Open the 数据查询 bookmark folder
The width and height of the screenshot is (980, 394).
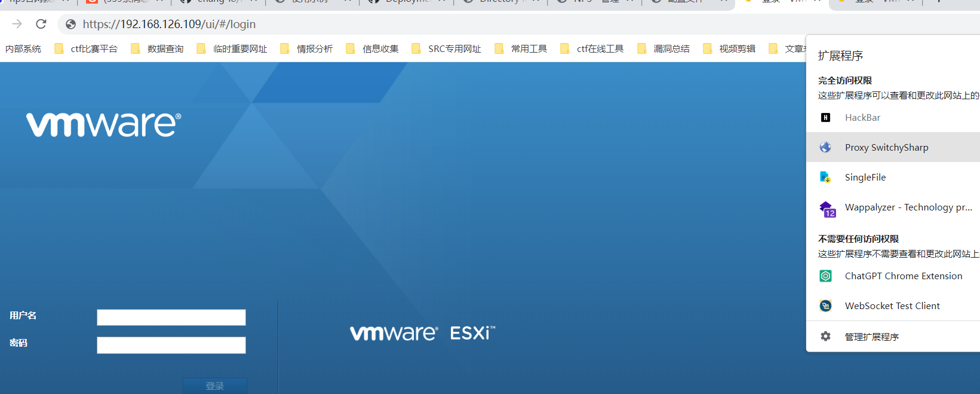coord(157,49)
